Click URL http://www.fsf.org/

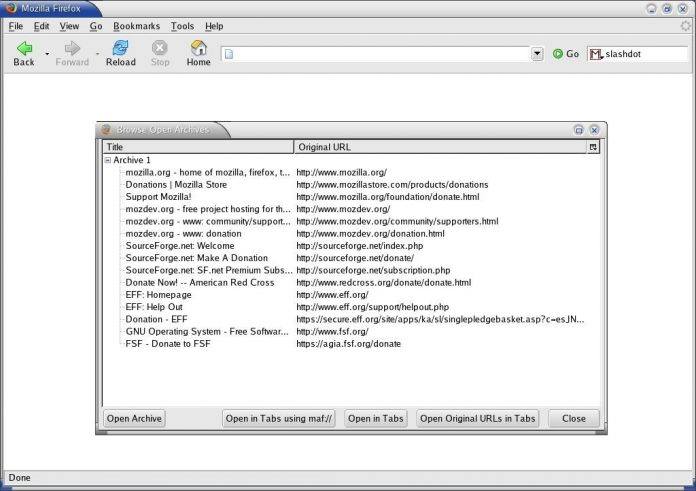click(332, 332)
